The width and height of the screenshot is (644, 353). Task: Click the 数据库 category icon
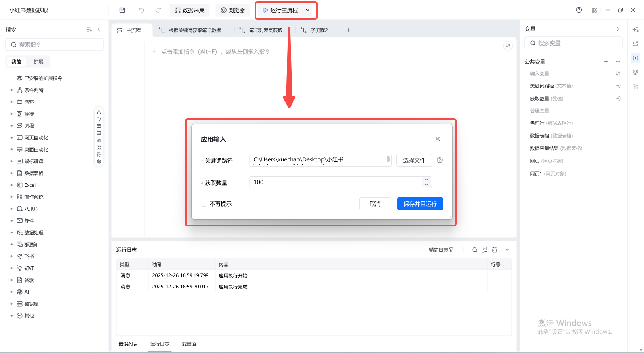[19, 304]
